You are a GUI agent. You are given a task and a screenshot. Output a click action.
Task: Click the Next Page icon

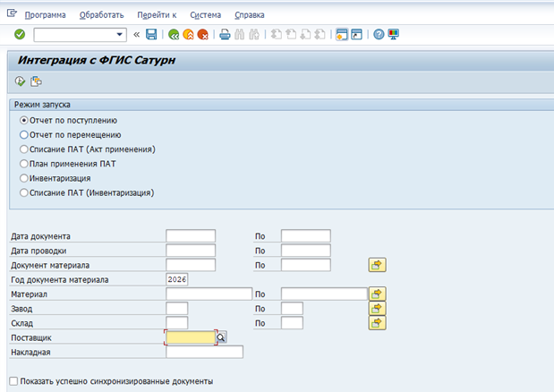coord(305,34)
